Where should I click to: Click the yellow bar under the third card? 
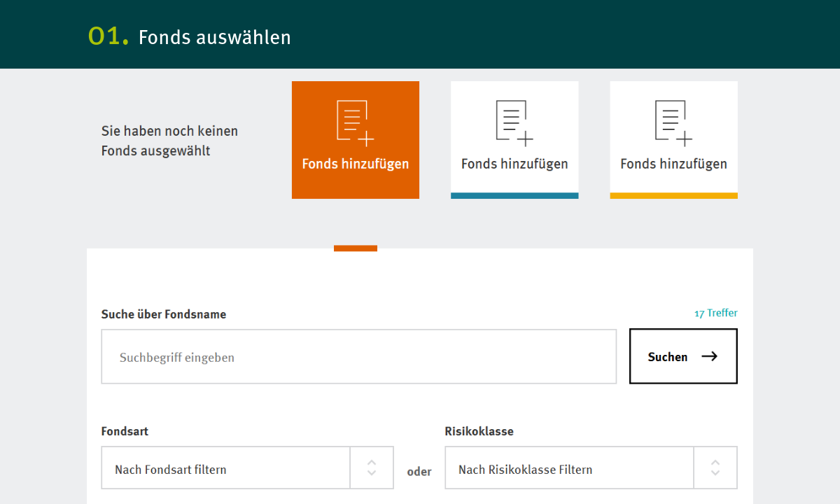(673, 195)
